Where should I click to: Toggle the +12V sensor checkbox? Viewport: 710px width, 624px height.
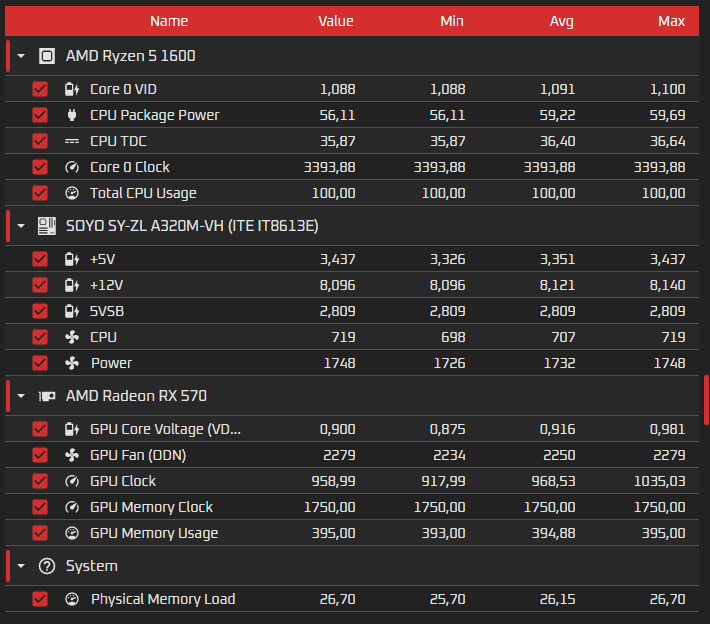coord(40,285)
